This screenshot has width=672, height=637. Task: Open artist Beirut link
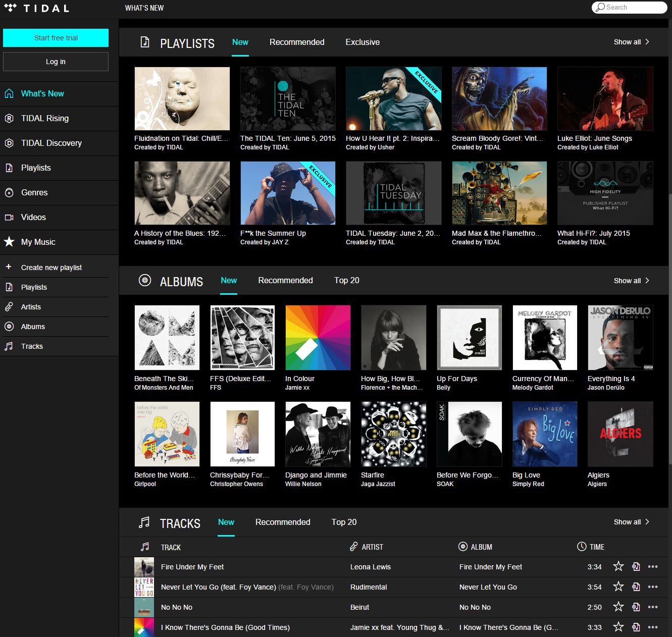pyautogui.click(x=359, y=607)
